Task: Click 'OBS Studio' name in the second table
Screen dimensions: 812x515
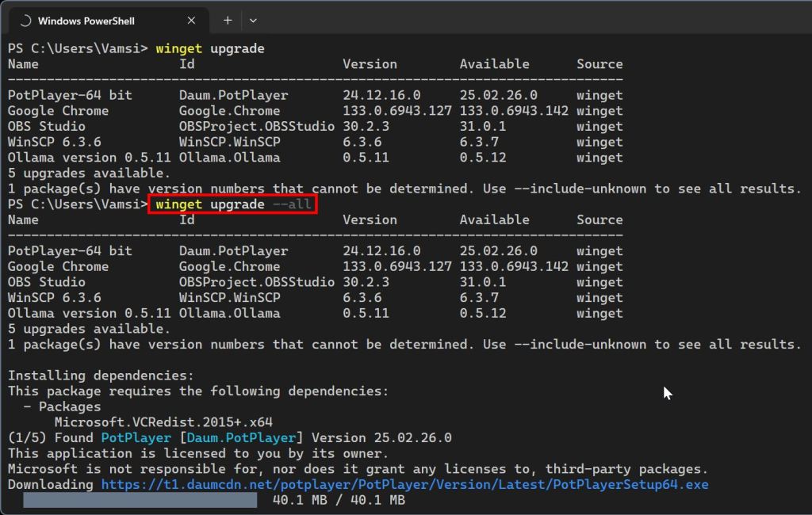Action: point(47,282)
